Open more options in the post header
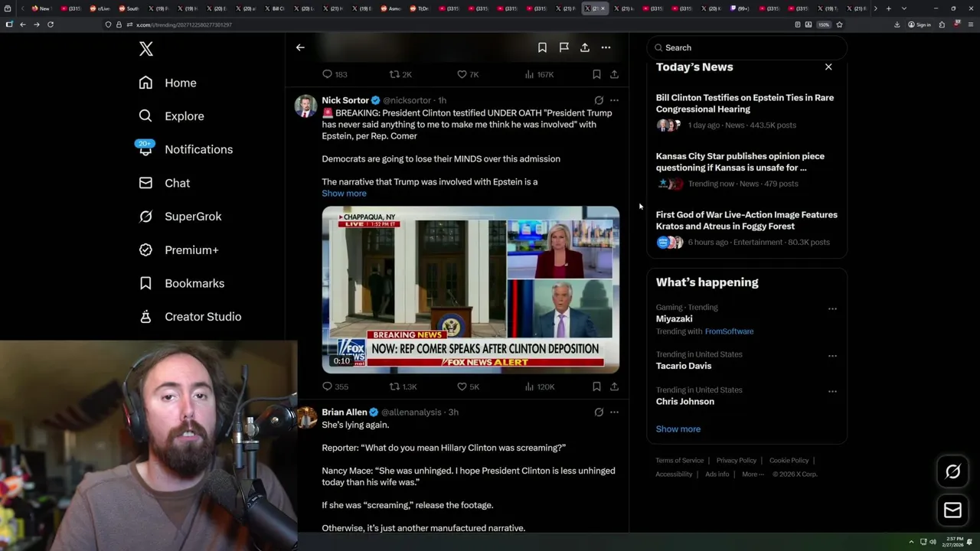Viewport: 980px width, 551px height. click(606, 47)
